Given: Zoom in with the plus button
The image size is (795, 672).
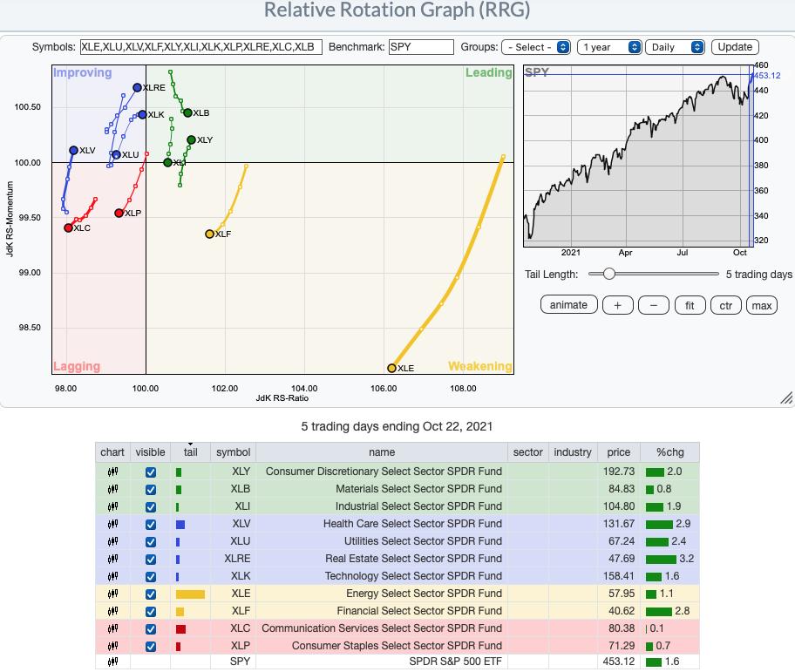Looking at the screenshot, I should tap(617, 305).
